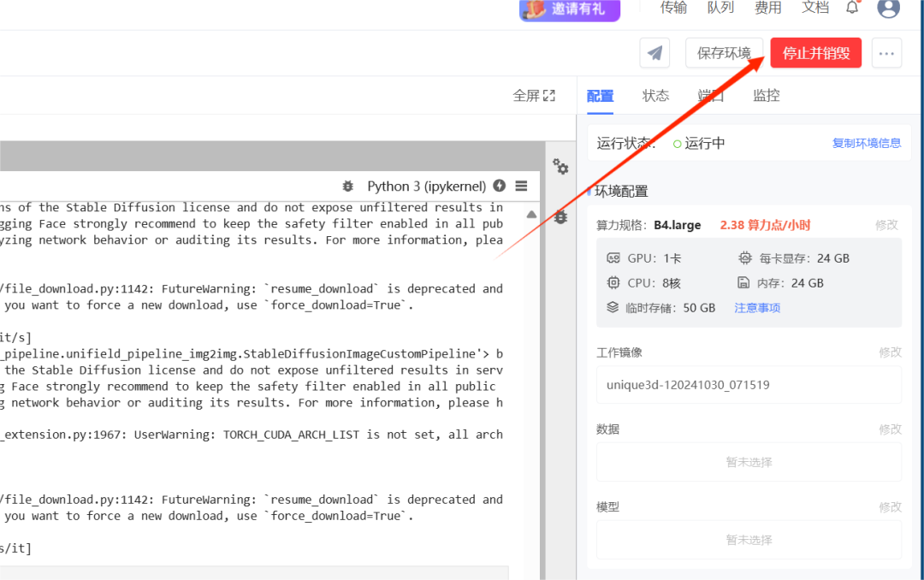
Task: Open the 传输 transfer menu
Action: pos(673,8)
